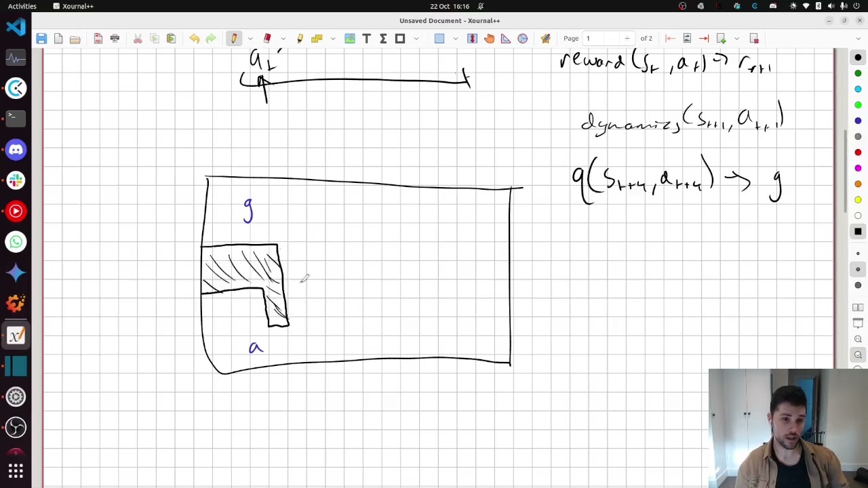Cut selection with the scissors icon
868x488 pixels.
click(x=138, y=39)
